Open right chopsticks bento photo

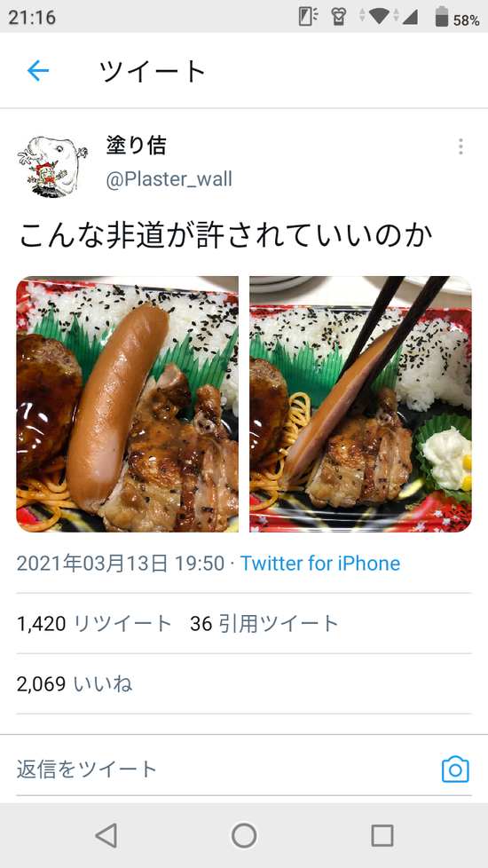tap(361, 404)
